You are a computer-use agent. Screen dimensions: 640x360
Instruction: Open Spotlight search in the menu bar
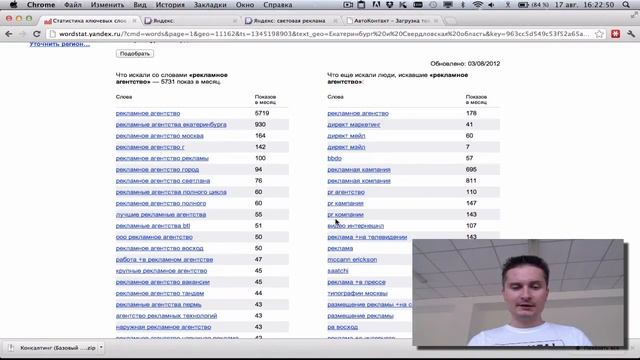pyautogui.click(x=626, y=5)
